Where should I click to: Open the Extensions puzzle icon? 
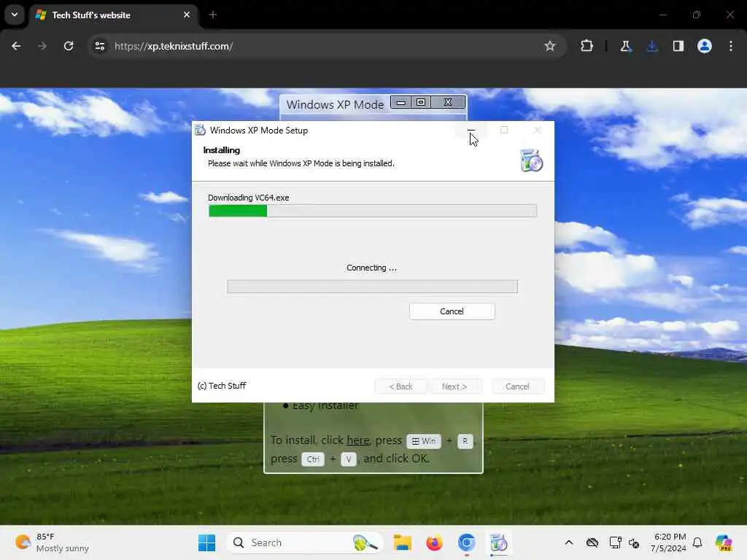[587, 46]
